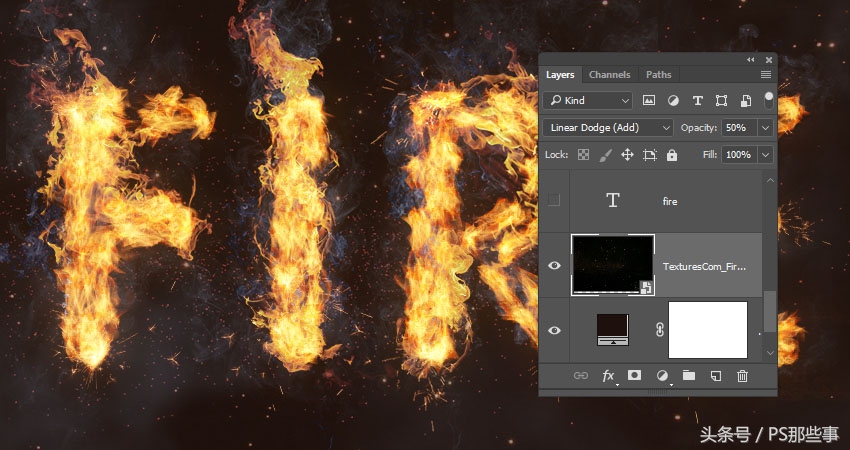Lock layer position

point(627,155)
